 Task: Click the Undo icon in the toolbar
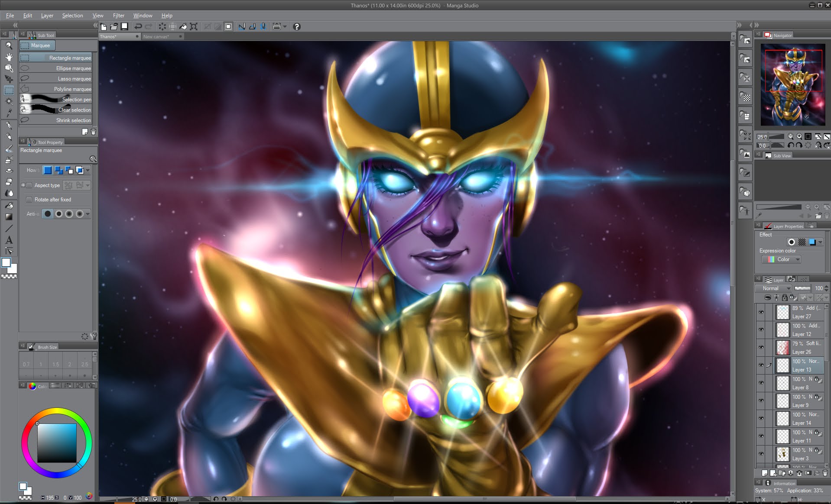(x=138, y=26)
